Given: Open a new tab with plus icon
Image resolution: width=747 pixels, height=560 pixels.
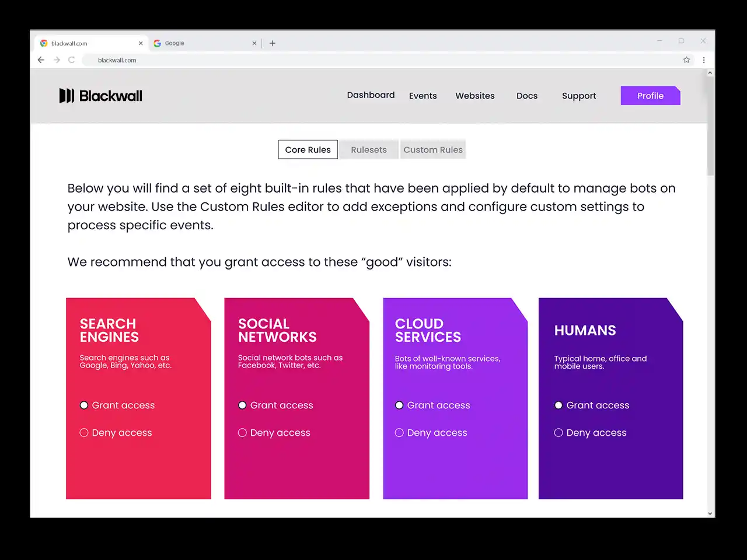Looking at the screenshot, I should click(x=273, y=43).
